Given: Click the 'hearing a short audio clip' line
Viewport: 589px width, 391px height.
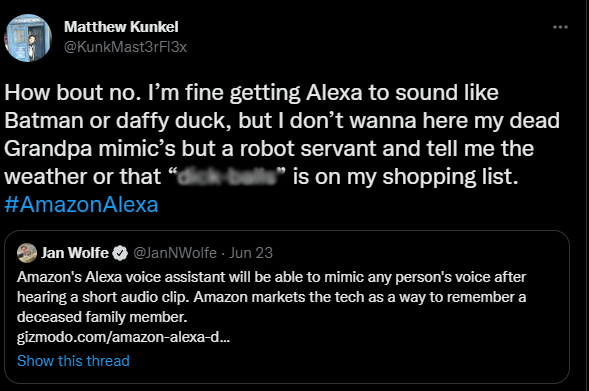Looking at the screenshot, I should (x=271, y=297).
